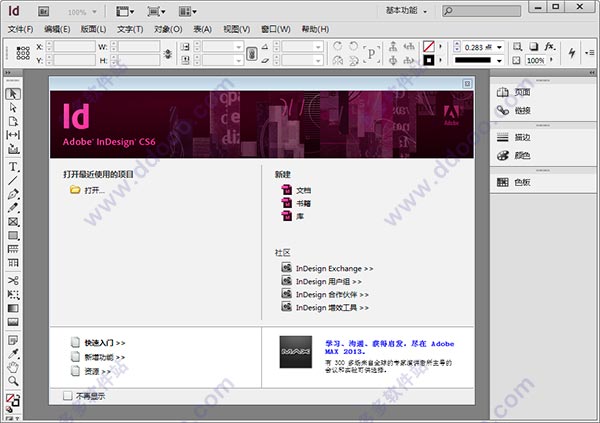This screenshot has height=423, width=600.
Task: Create a new 书籍 book
Action: click(296, 203)
